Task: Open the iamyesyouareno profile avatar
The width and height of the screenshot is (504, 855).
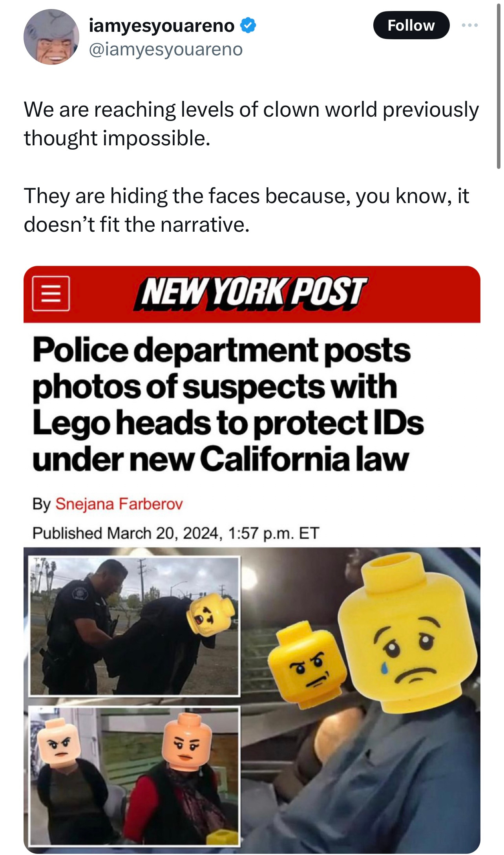Action: pos(51,37)
